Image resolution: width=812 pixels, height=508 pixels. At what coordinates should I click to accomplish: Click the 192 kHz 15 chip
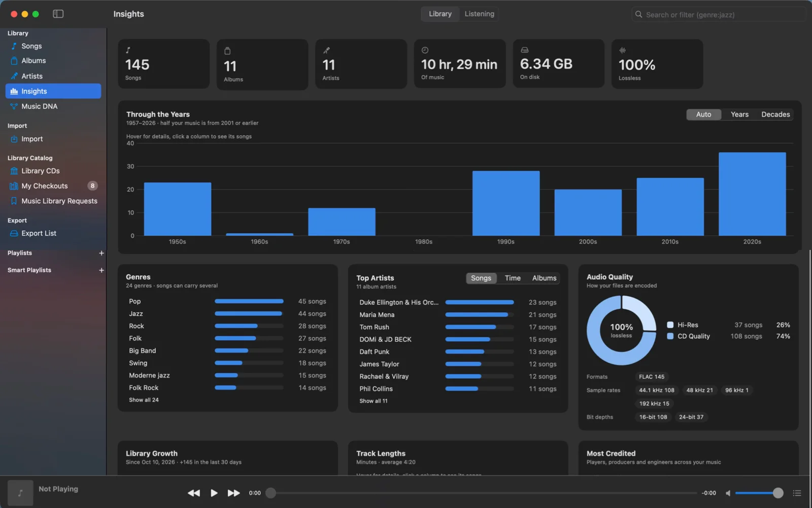coord(654,404)
